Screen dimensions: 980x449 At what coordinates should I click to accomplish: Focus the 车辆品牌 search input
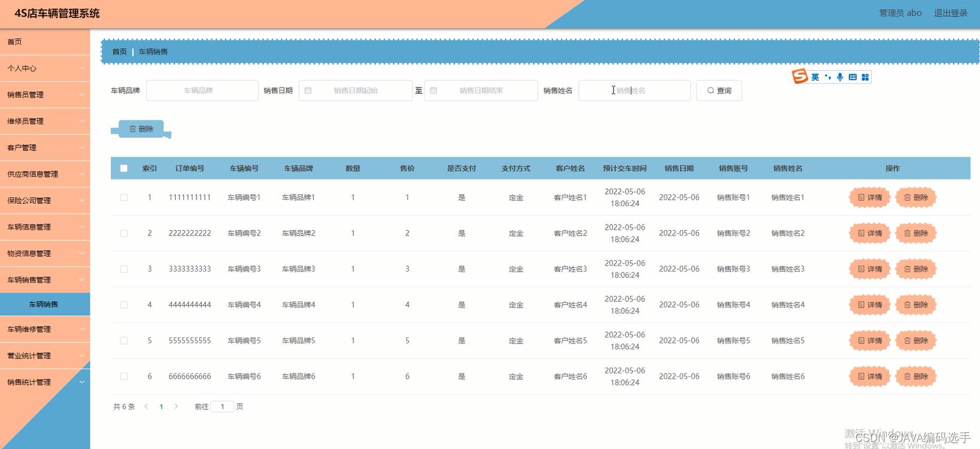[x=202, y=91]
